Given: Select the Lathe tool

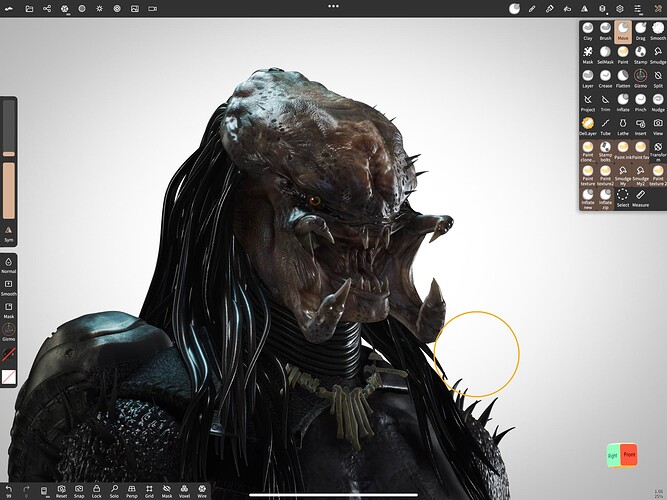Looking at the screenshot, I should click(623, 127).
